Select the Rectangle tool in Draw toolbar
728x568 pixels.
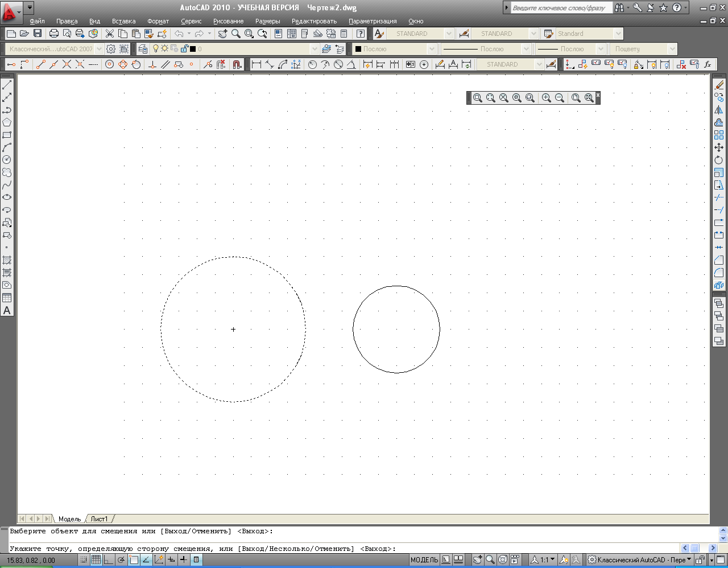click(x=7, y=135)
